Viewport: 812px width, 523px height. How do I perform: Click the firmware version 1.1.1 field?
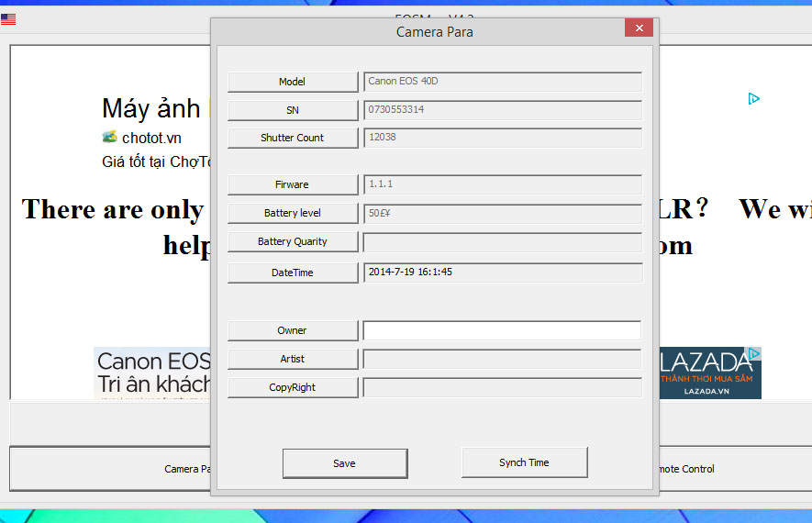pos(502,184)
